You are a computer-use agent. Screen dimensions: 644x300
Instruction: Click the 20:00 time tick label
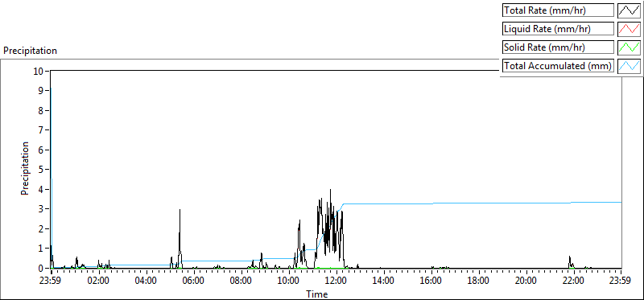click(526, 282)
